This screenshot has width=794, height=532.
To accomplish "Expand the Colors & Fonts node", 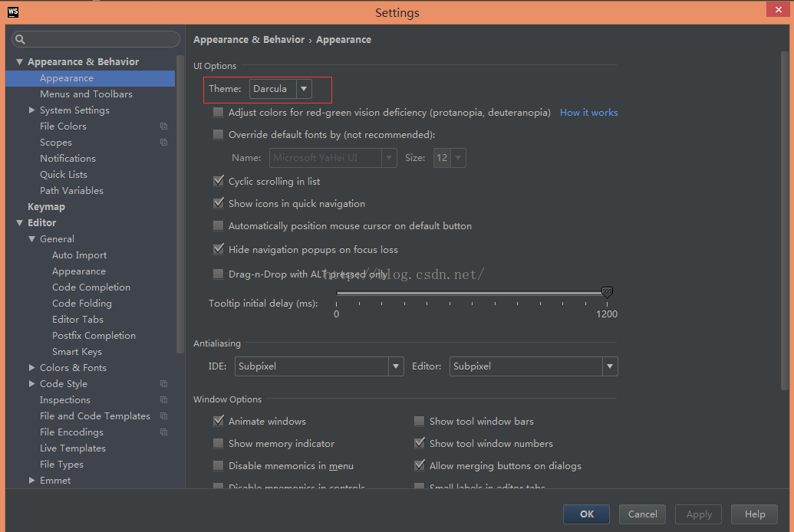I will 32,367.
